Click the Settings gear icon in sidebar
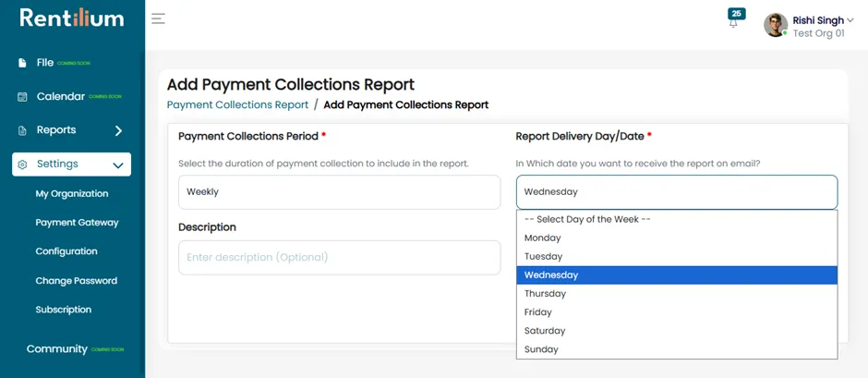 [22, 165]
